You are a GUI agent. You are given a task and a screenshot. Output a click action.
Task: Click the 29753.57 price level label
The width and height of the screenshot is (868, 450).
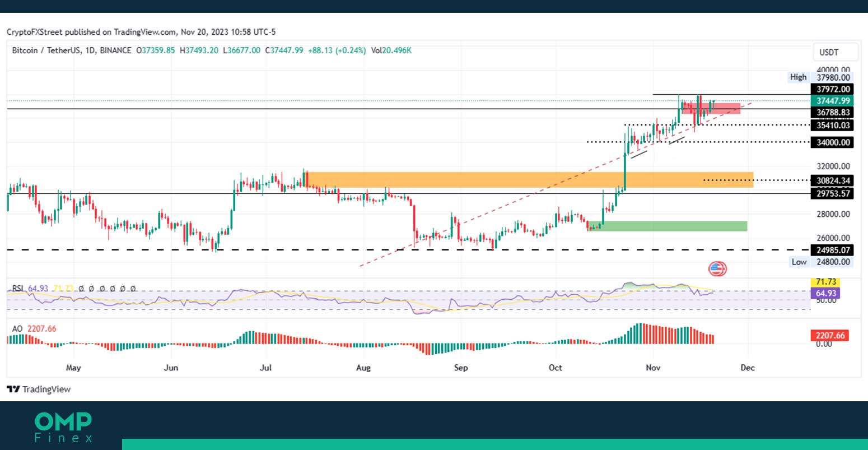832,193
